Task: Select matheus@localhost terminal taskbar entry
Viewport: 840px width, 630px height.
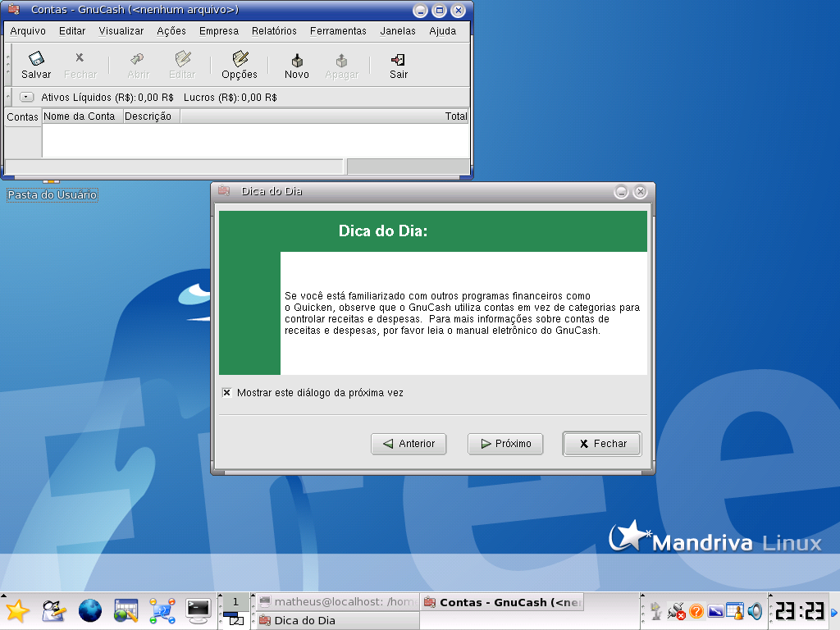Action: [337, 602]
